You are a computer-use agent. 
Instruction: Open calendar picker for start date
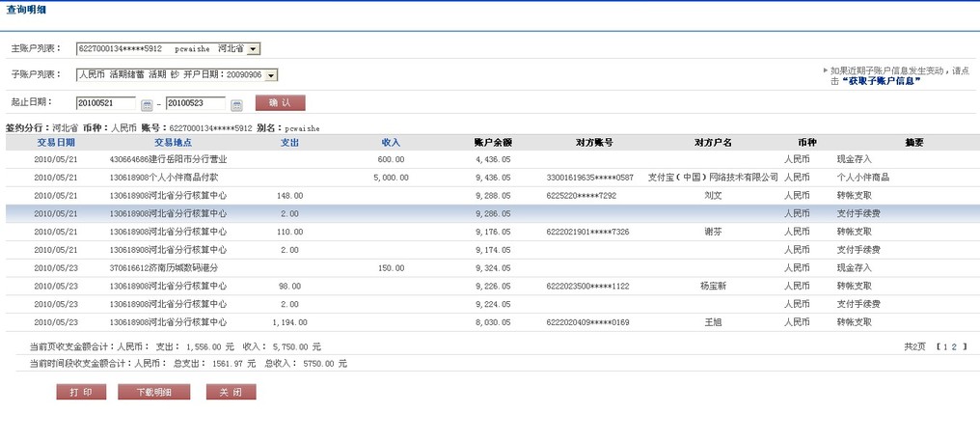pyautogui.click(x=147, y=104)
